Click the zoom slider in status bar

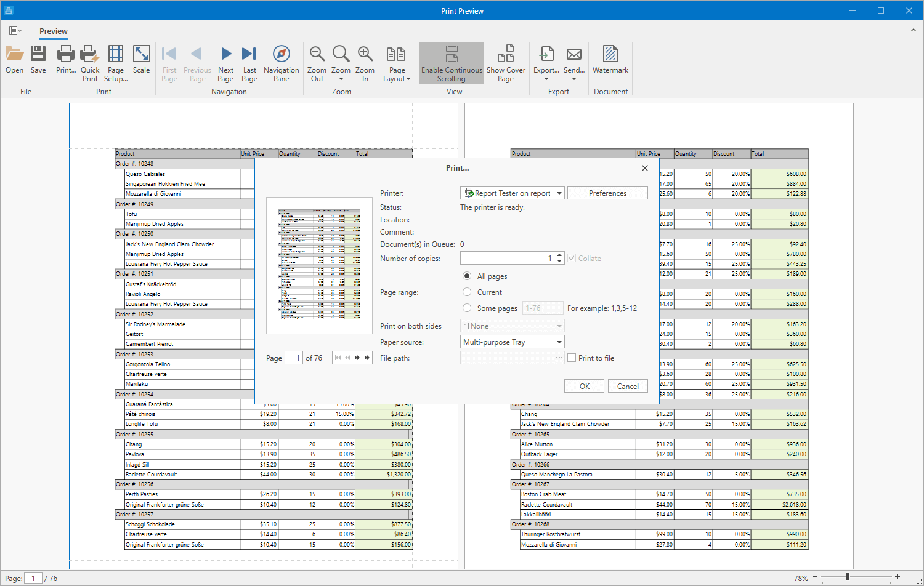[x=848, y=577]
